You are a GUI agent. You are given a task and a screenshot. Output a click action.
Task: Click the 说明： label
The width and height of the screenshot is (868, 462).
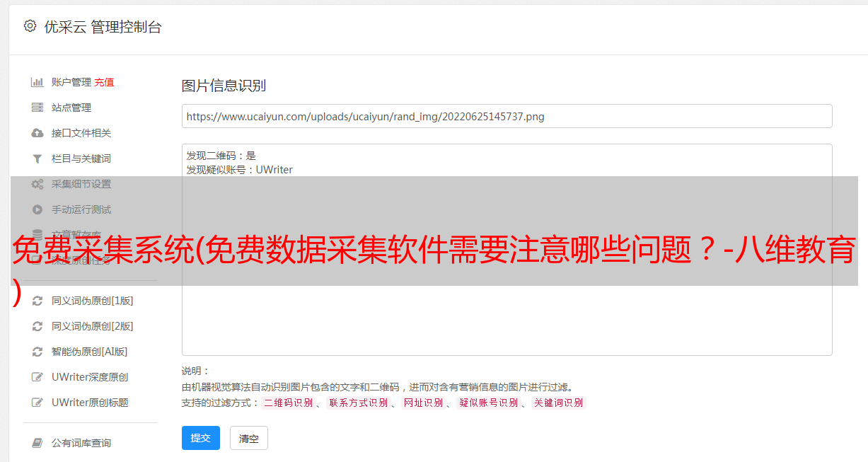click(196, 371)
